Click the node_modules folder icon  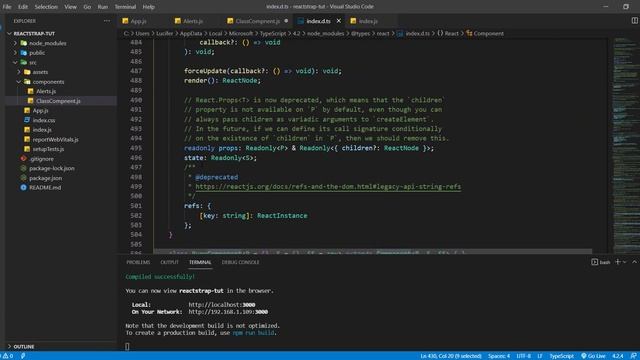point(24,43)
